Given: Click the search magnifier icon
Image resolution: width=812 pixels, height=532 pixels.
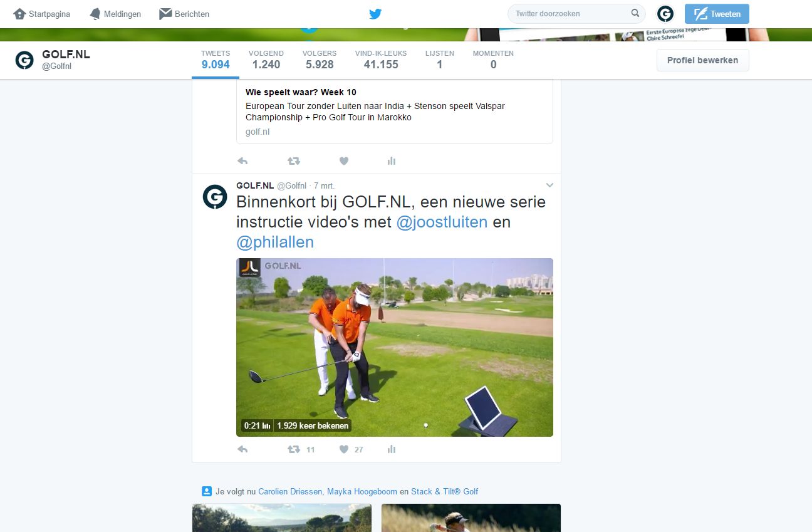Looking at the screenshot, I should click(635, 13).
